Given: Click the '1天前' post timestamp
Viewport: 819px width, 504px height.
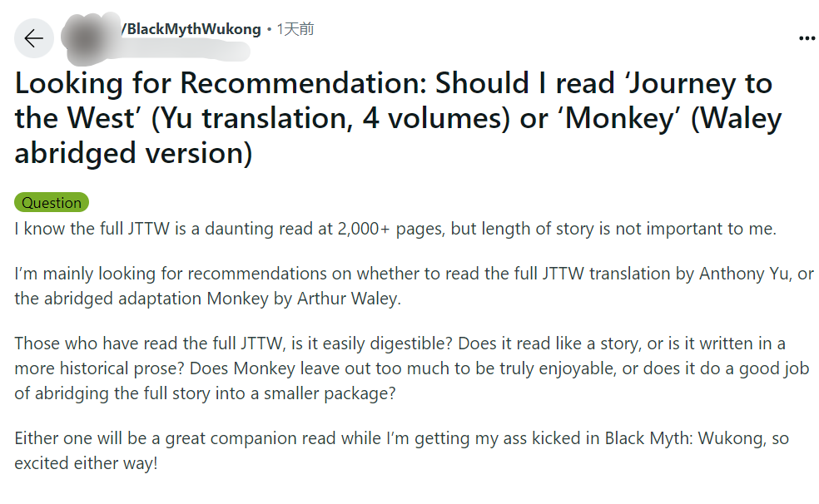Looking at the screenshot, I should [295, 29].
